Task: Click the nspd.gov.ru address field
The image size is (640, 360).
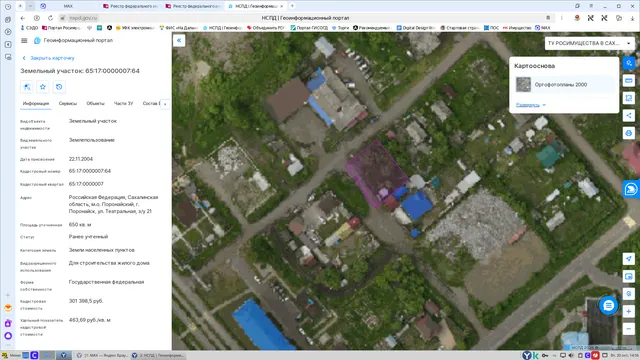Action: tap(83, 18)
